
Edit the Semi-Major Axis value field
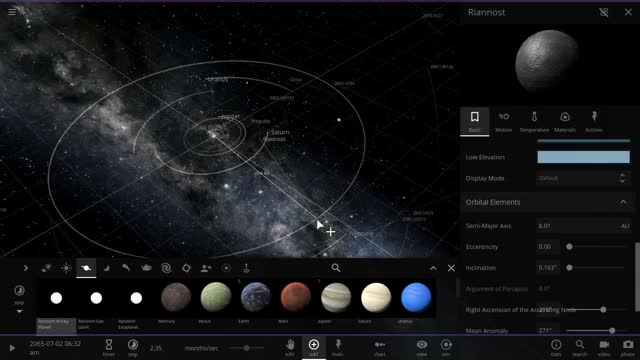pos(583,226)
